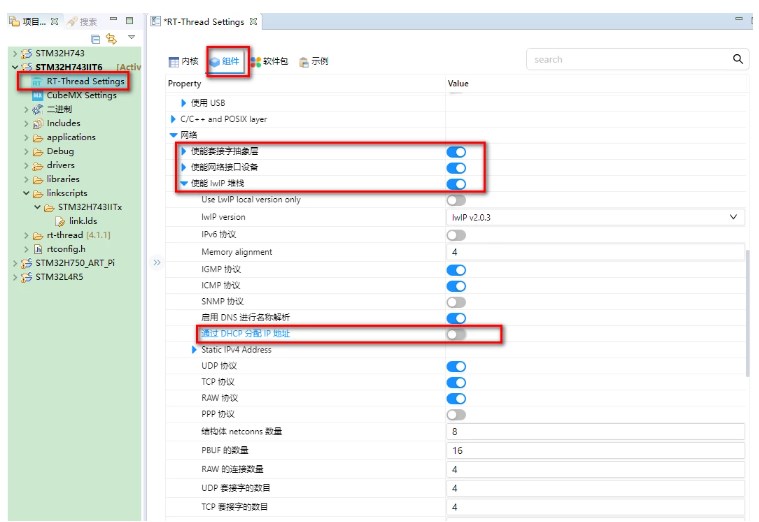Viewport: 759px width, 522px height.
Task: Click the magnifier search icon
Action: click(738, 59)
